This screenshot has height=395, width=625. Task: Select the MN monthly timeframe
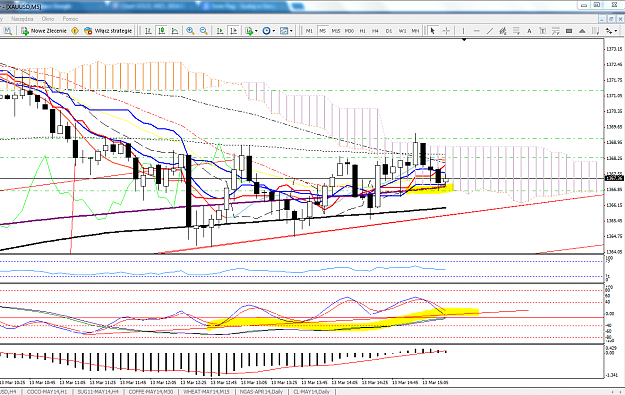click(x=415, y=31)
